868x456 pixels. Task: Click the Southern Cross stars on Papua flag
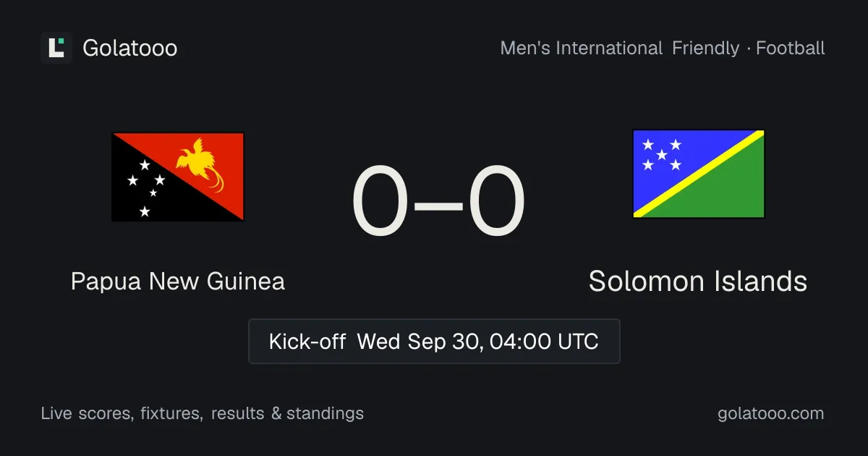point(147,187)
